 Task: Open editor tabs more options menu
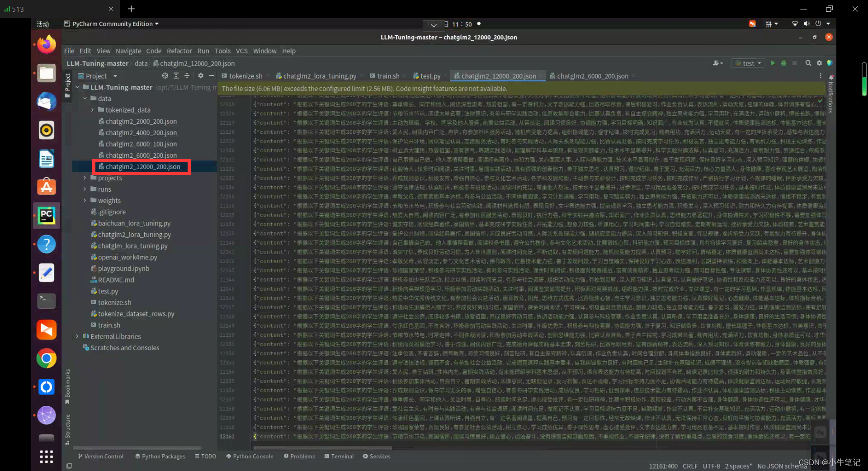820,76
